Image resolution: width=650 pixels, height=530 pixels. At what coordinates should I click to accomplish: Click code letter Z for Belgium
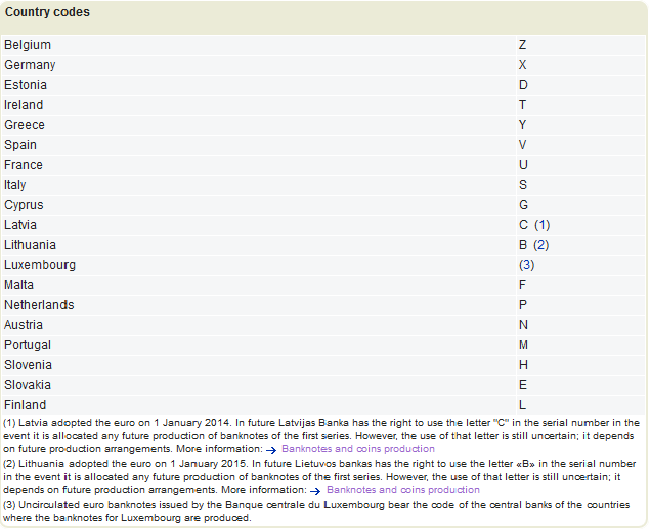point(522,45)
